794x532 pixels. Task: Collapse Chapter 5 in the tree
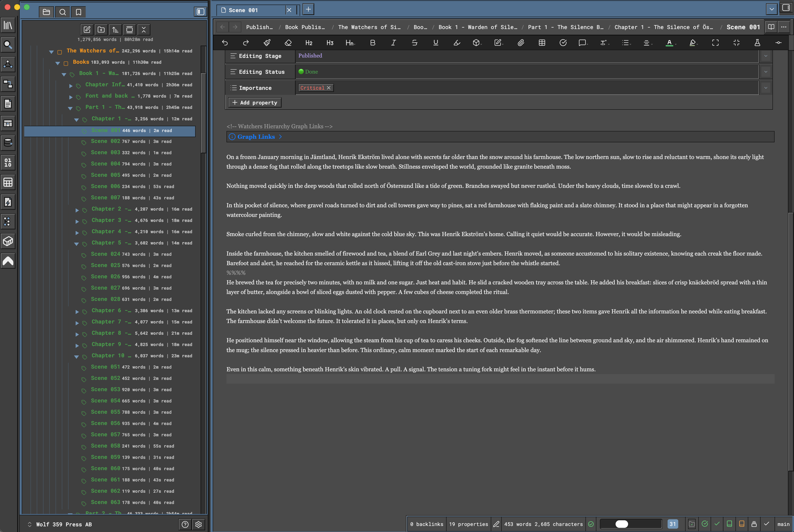point(77,244)
